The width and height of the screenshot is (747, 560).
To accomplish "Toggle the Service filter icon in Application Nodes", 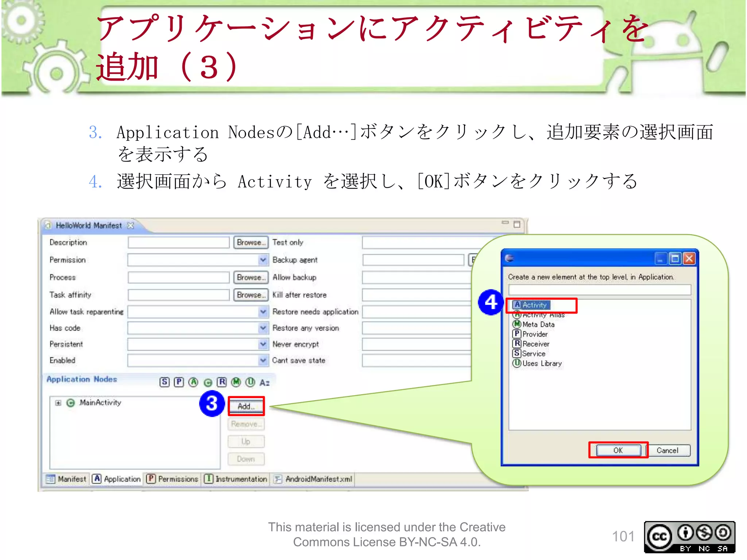I will coord(165,382).
